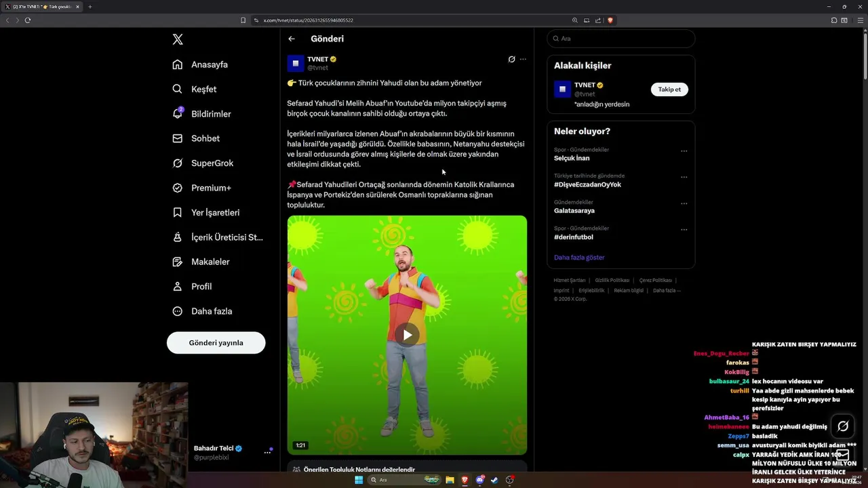Open Sohbet messages
Image resolution: width=868 pixels, height=488 pixels.
(x=196, y=138)
